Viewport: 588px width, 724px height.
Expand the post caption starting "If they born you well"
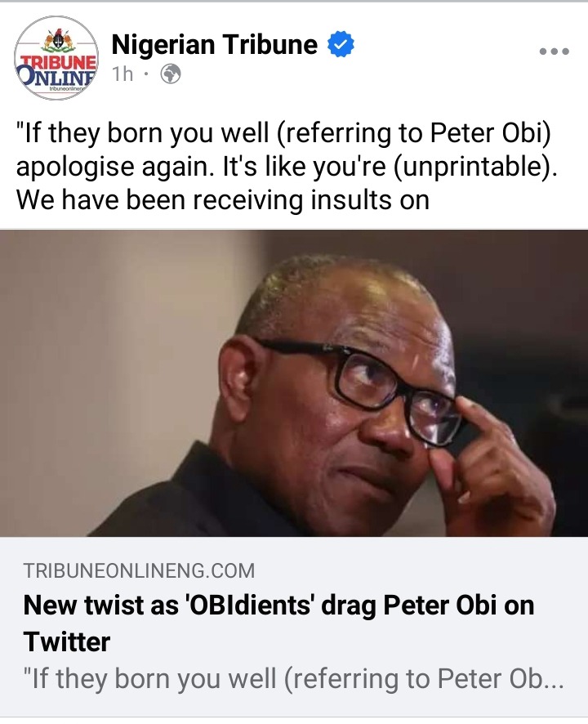pyautogui.click(x=286, y=166)
